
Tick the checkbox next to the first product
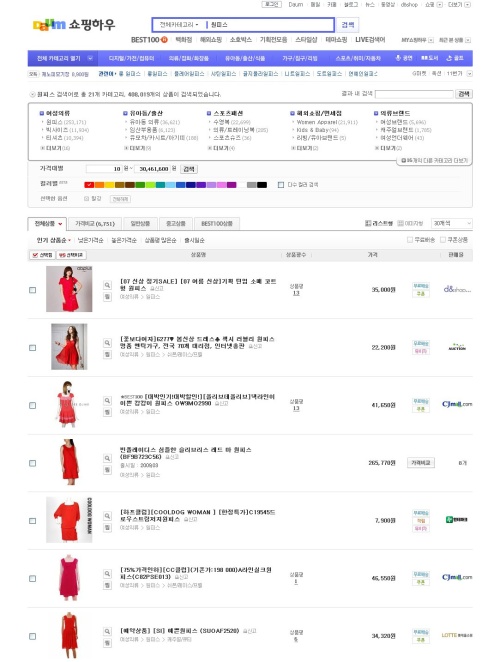(x=33, y=290)
